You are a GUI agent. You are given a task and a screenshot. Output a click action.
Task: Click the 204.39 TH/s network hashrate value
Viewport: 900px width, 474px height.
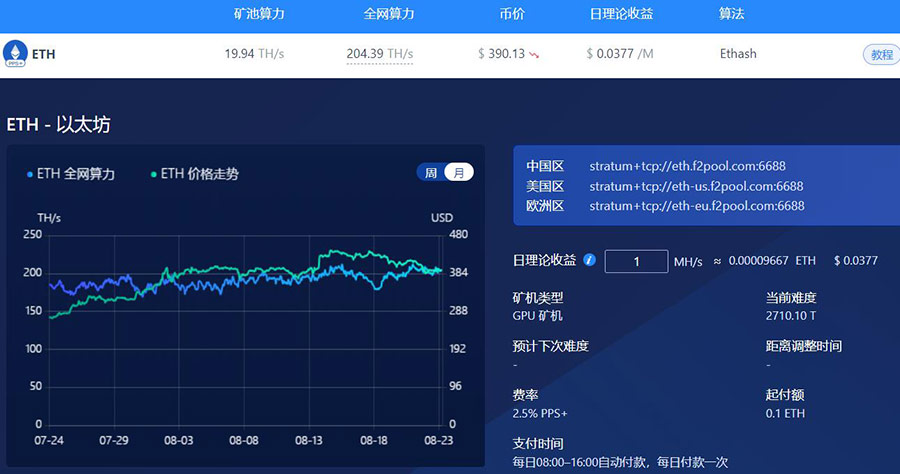point(379,54)
